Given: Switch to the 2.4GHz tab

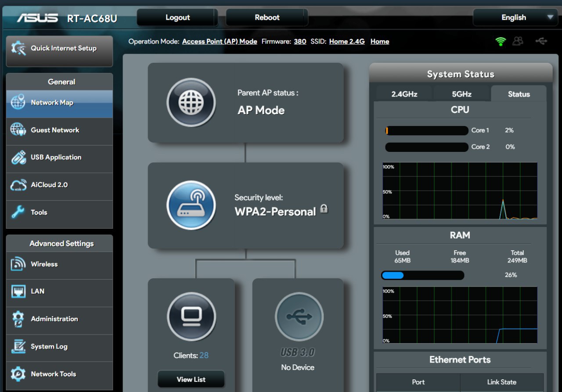Looking at the screenshot, I should [x=404, y=94].
